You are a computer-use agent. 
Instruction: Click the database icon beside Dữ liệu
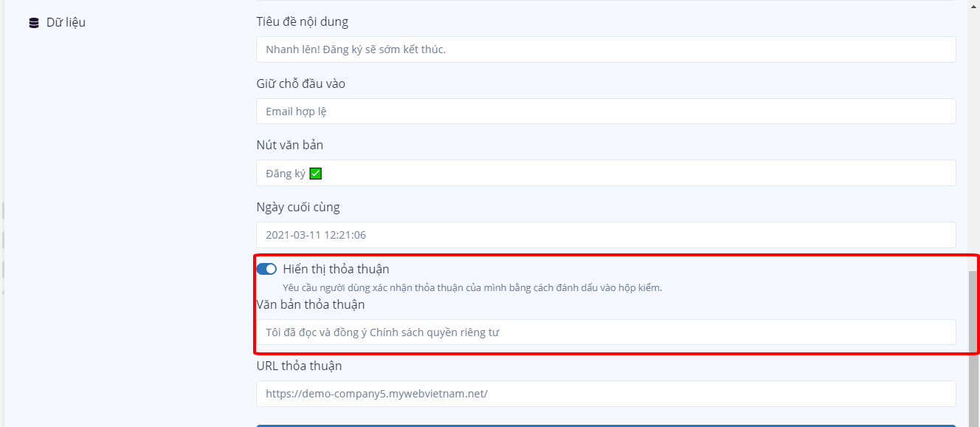coord(34,23)
